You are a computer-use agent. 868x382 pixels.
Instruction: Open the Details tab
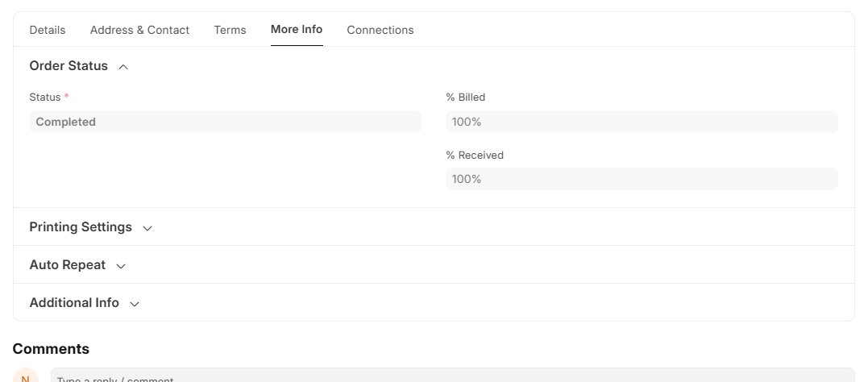tap(47, 30)
